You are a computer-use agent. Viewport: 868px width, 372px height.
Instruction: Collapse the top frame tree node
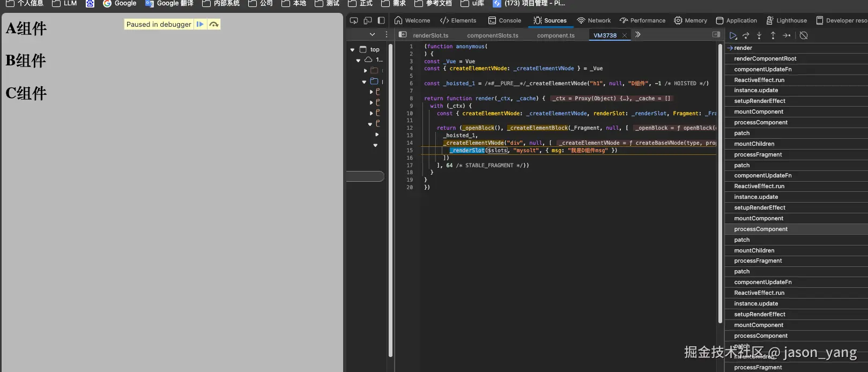[352, 49]
